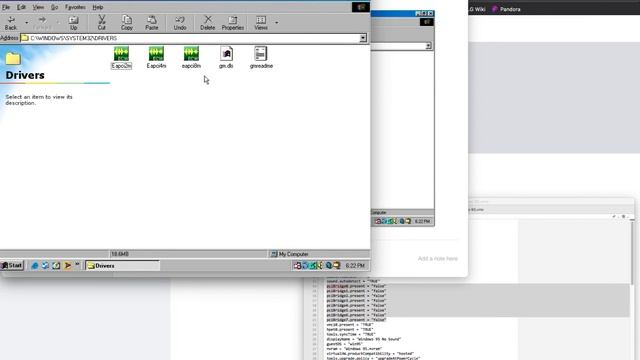
Task: Open Properties from the toolbar
Action: click(233, 23)
